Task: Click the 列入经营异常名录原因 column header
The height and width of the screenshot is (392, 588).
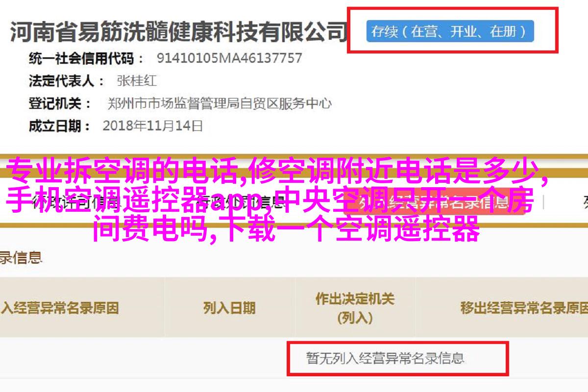Action: [x=59, y=308]
